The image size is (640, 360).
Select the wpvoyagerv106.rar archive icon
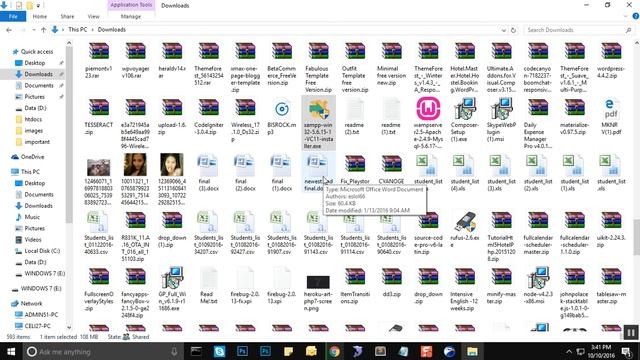point(136,51)
